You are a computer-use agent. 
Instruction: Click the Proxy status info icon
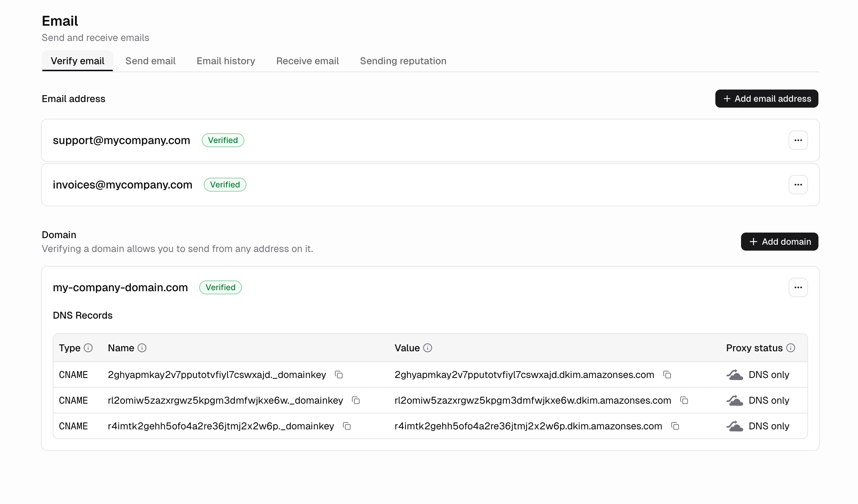(x=791, y=348)
